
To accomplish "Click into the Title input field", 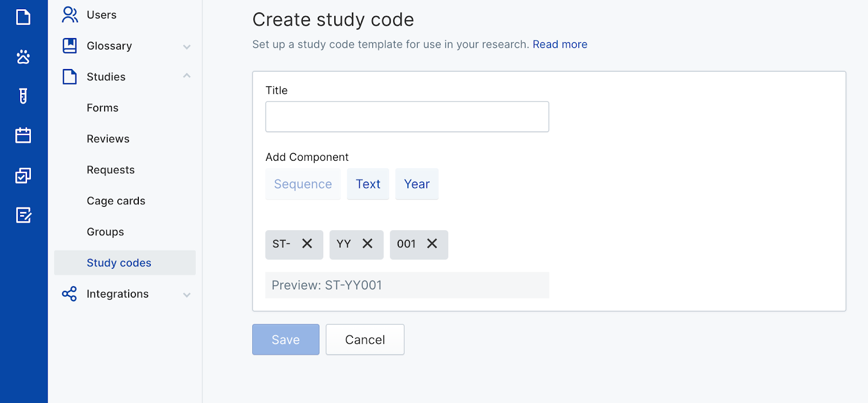I will tap(407, 117).
